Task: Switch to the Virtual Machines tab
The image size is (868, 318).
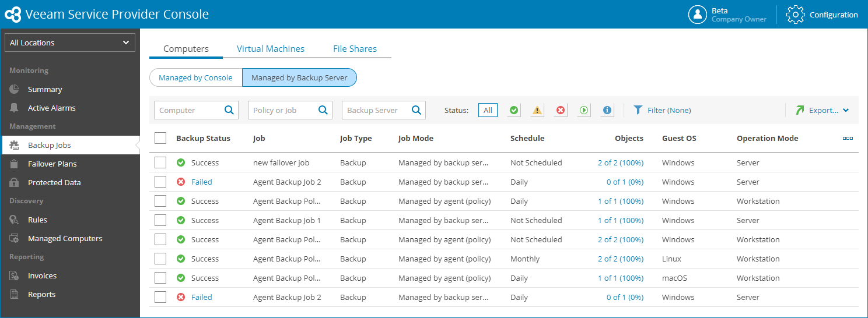Action: (271, 49)
